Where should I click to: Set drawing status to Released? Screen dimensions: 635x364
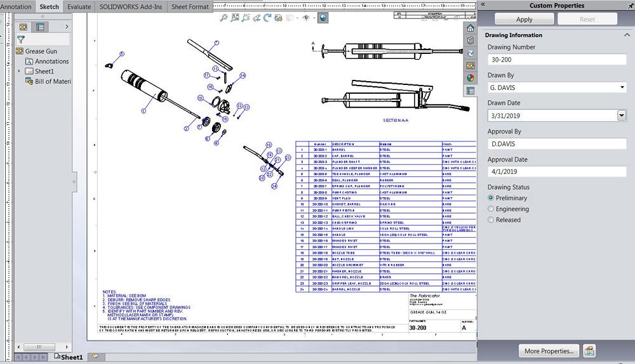click(491, 220)
